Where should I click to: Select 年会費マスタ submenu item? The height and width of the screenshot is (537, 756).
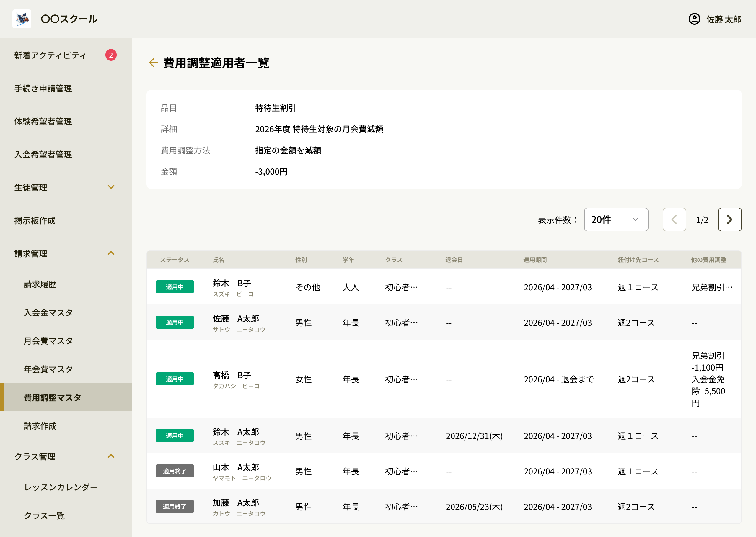48,369
